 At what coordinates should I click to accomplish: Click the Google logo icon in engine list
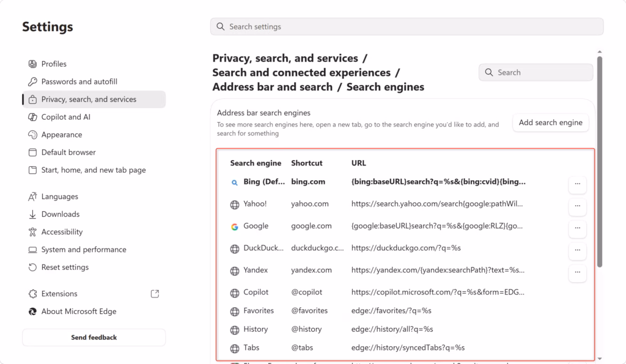[x=234, y=227]
